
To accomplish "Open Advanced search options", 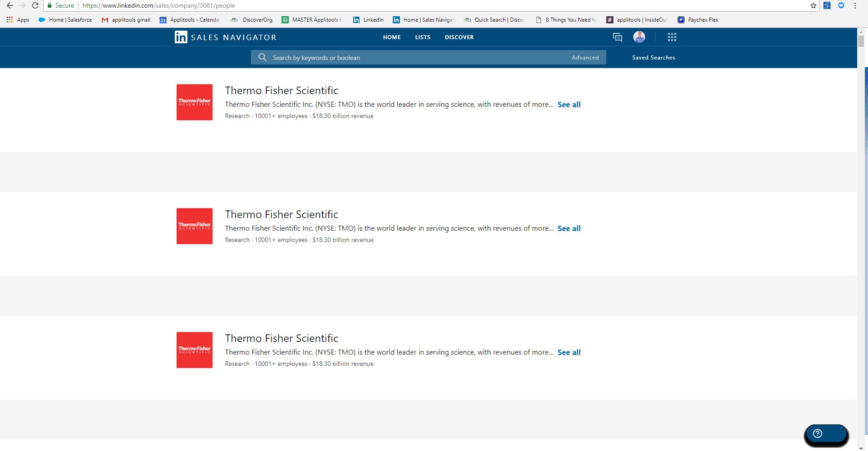I will pyautogui.click(x=585, y=58).
